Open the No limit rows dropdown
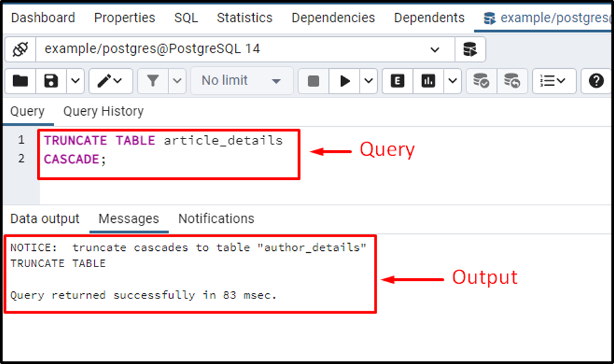The image size is (614, 364). point(241,81)
